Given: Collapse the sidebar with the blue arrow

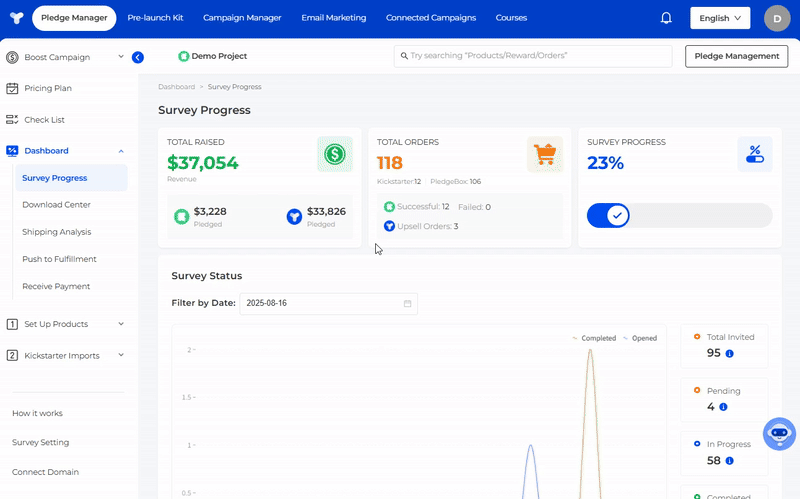Looking at the screenshot, I should click(x=138, y=57).
